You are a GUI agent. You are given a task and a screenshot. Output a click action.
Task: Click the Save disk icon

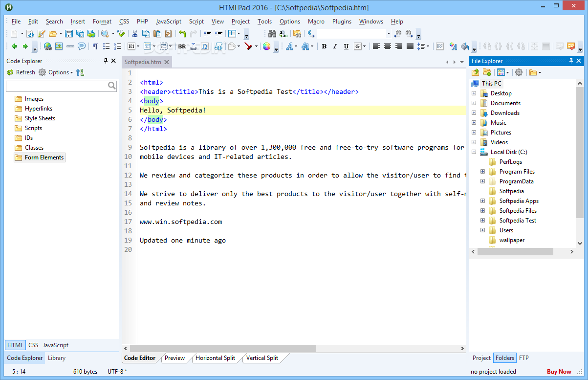click(x=69, y=34)
